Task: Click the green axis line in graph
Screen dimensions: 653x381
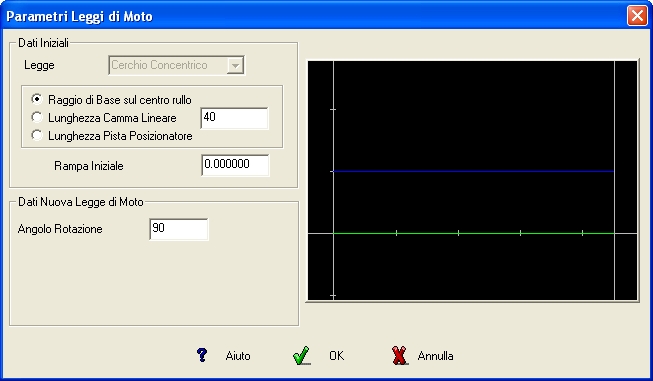Action: coord(473,234)
